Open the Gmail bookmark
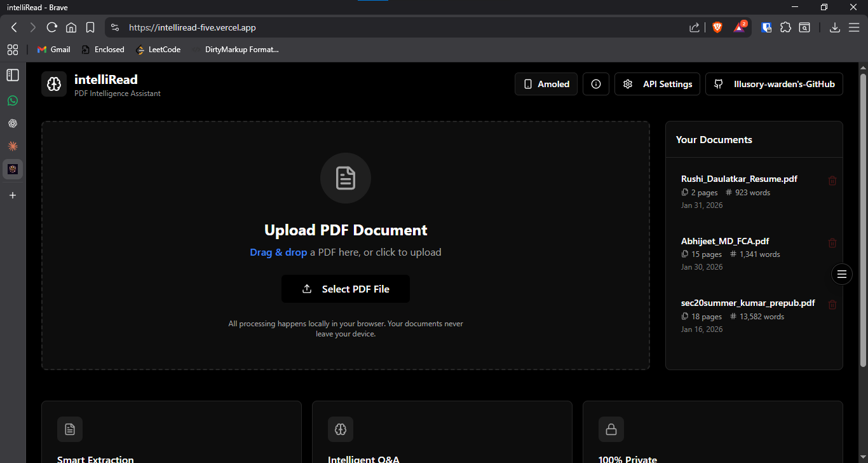Viewport: 868px width, 463px height. pyautogui.click(x=53, y=50)
